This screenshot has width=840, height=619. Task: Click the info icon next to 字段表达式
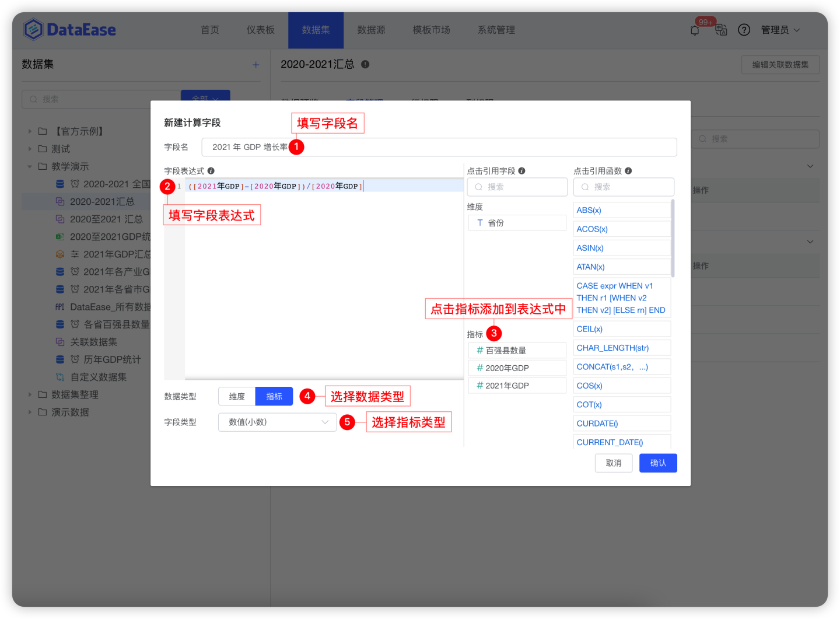click(211, 170)
